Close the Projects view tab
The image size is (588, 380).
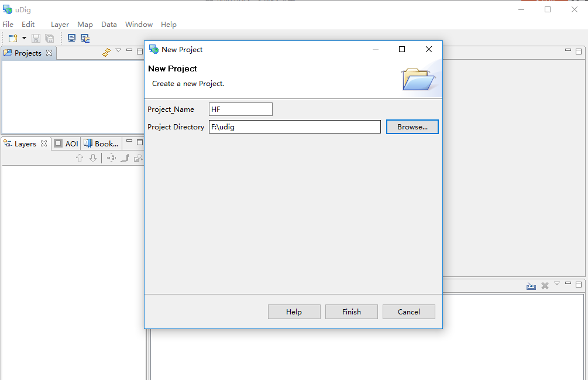[x=49, y=53]
